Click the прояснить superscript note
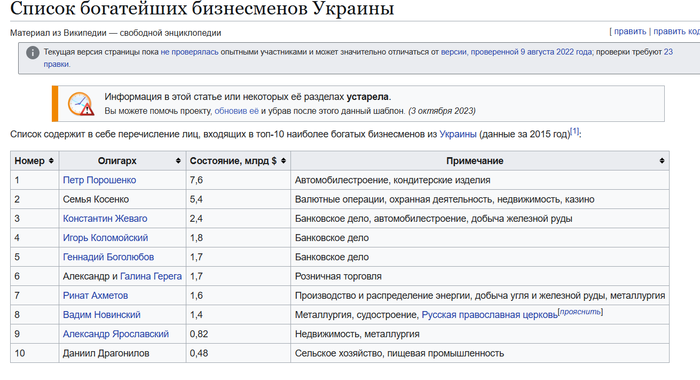This screenshot has width=700, height=380. pyautogui.click(x=580, y=312)
